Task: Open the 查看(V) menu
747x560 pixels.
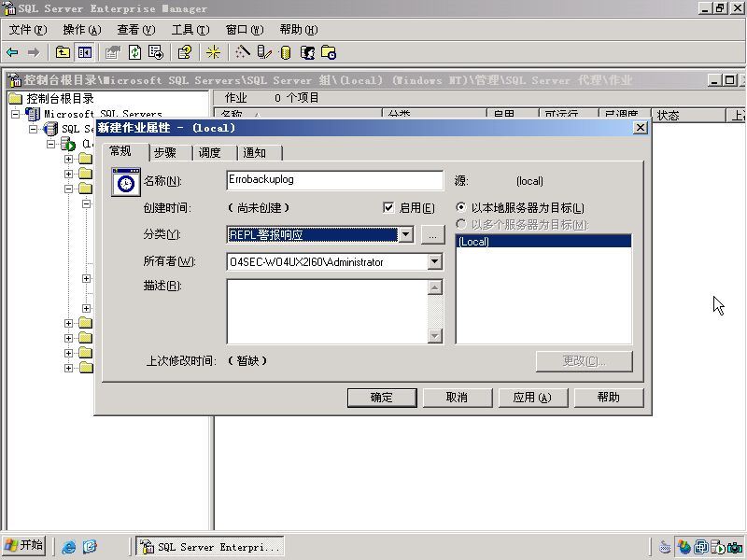Action: point(135,30)
